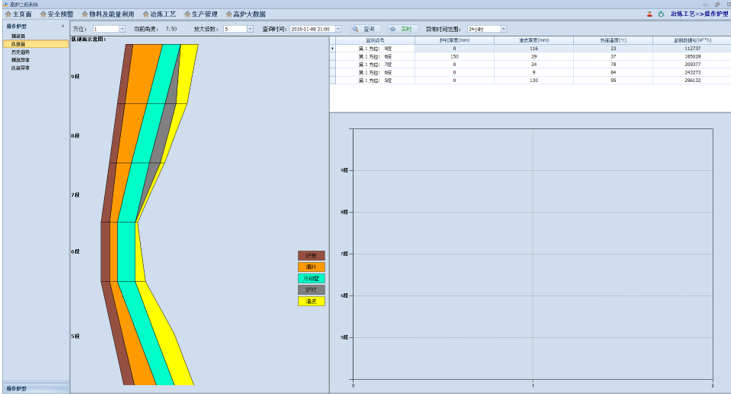Image resolution: width=731 pixels, height=394 pixels.
Task: Open the 物料及能量利用 menu
Action: (108, 14)
